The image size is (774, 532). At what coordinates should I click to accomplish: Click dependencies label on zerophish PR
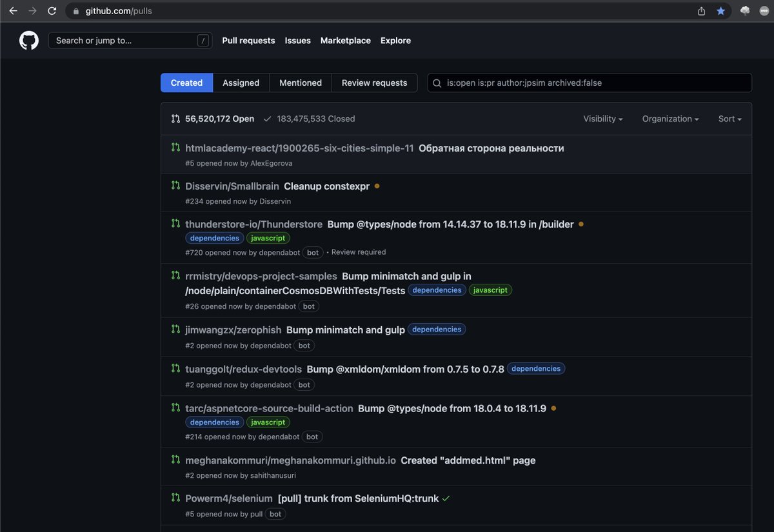click(437, 330)
